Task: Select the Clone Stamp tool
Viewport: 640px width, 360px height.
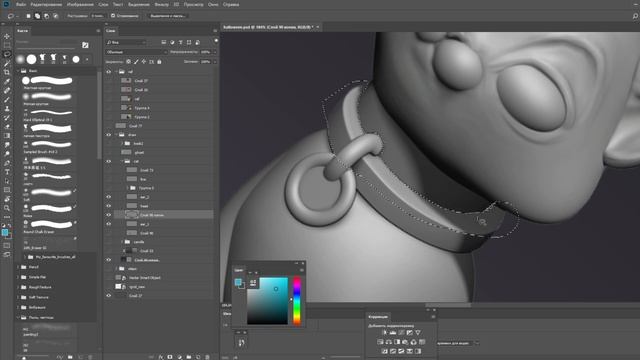Action: click(x=7, y=109)
